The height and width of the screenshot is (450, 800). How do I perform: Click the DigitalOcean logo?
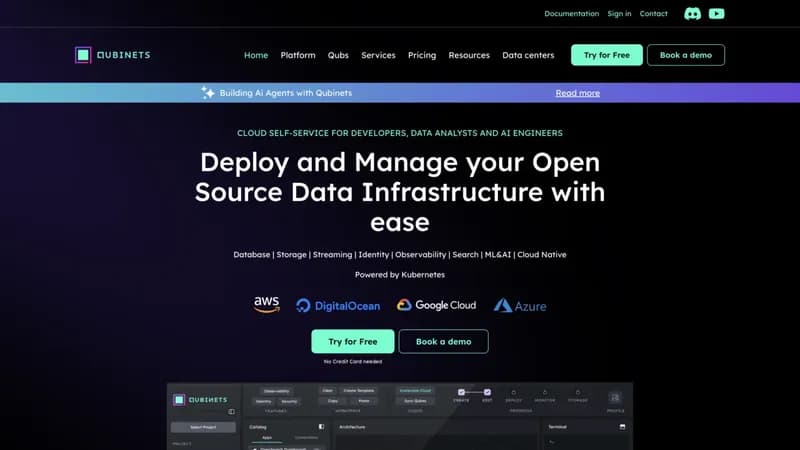[338, 306]
